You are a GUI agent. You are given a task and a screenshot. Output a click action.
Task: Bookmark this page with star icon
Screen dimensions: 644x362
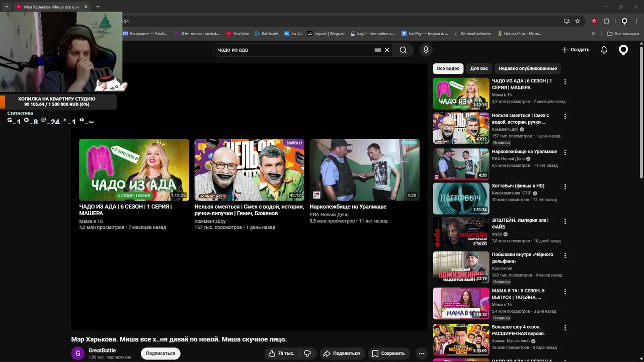(578, 21)
